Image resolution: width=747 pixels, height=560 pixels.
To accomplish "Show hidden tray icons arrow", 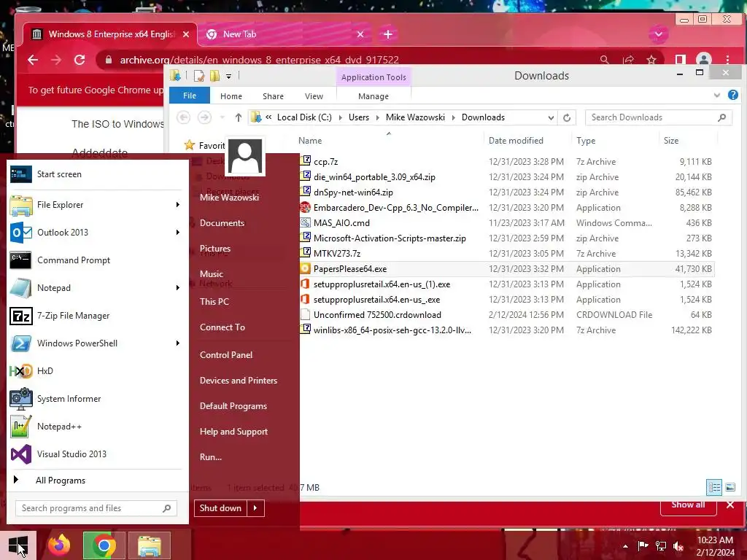I will pos(625,546).
